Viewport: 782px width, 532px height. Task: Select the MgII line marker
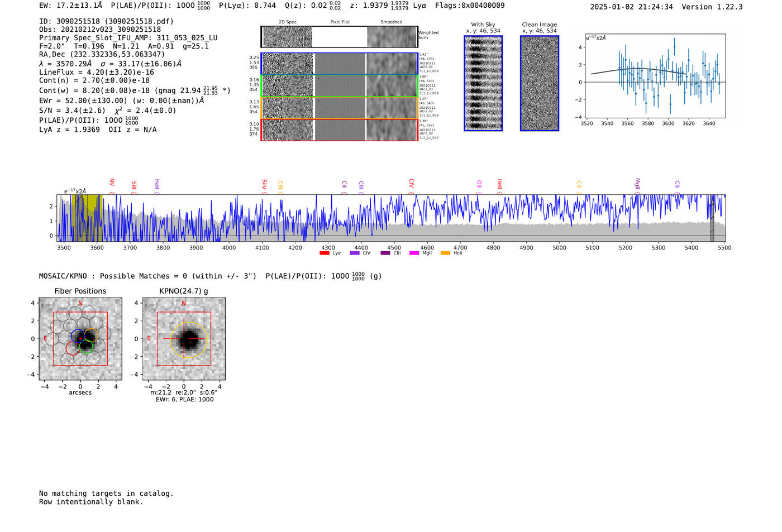[x=637, y=186]
